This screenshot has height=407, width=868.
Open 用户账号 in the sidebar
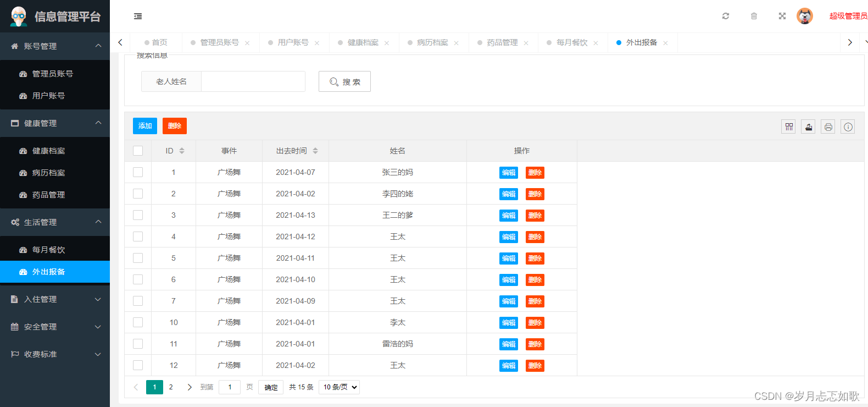[x=55, y=96]
